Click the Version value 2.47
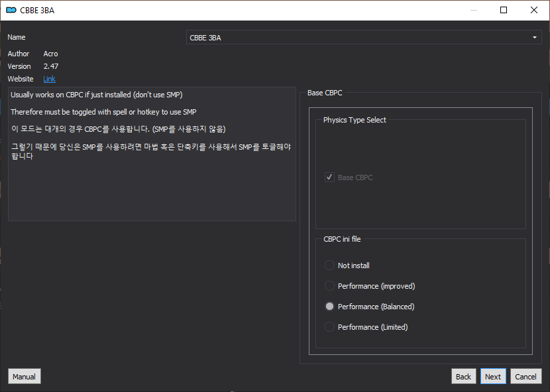 click(x=51, y=66)
